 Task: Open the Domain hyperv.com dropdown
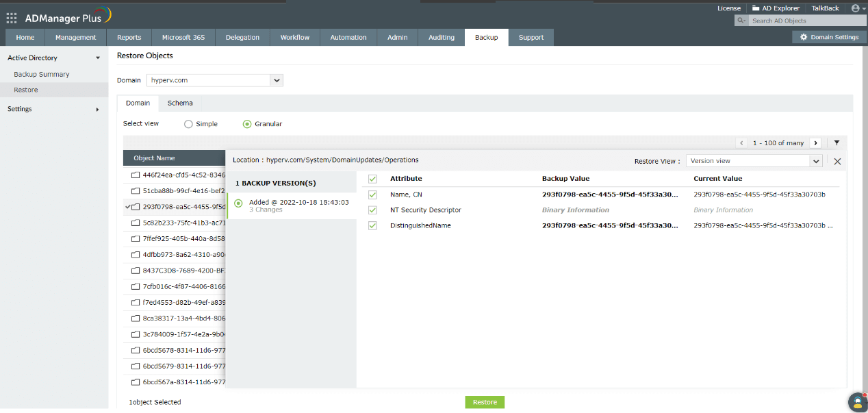pyautogui.click(x=215, y=80)
